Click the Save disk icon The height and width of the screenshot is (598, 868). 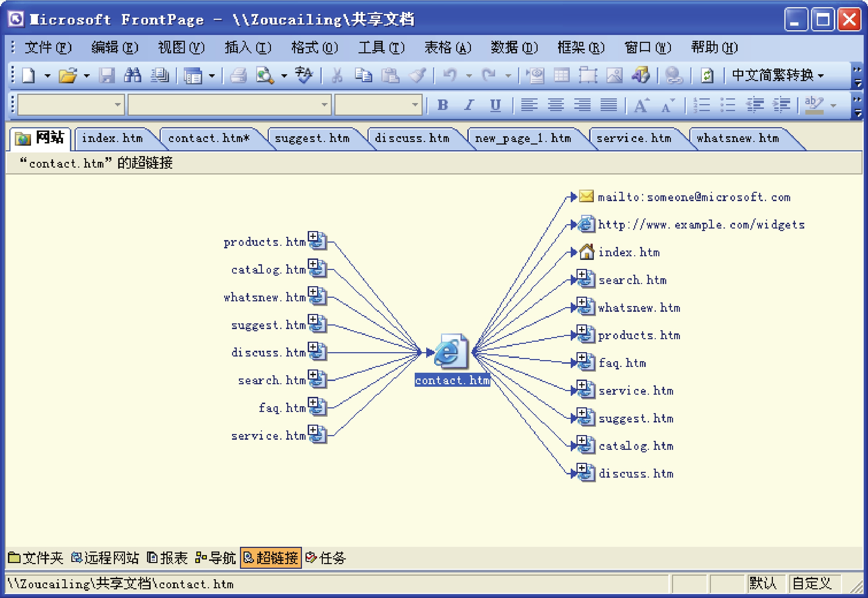(107, 76)
